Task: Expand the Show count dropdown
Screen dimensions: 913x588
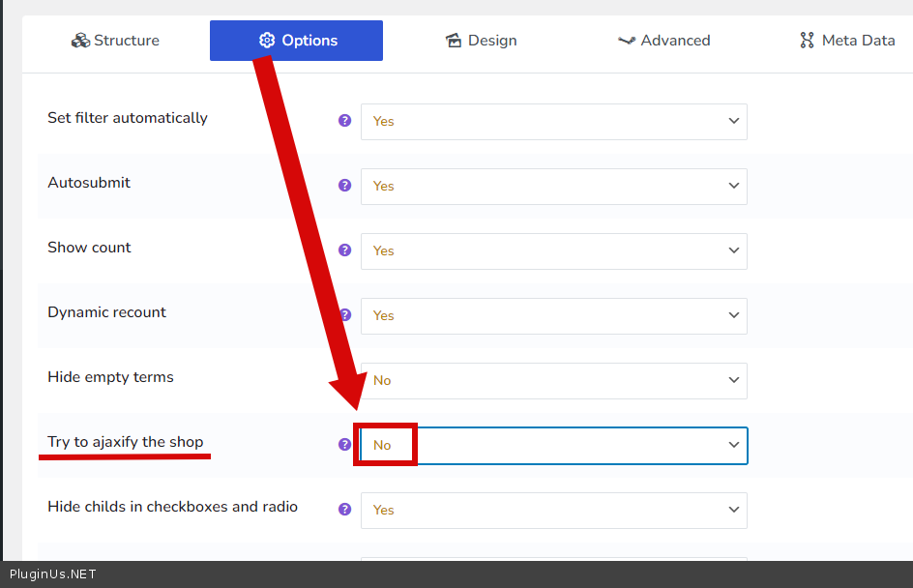Action: (553, 251)
